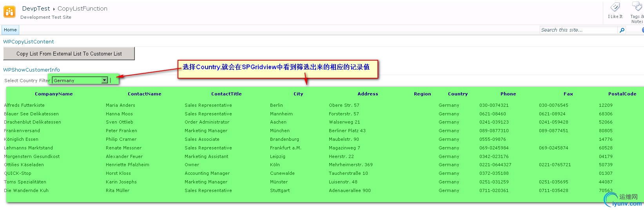Click contact name Karin Josephs

(x=121, y=182)
